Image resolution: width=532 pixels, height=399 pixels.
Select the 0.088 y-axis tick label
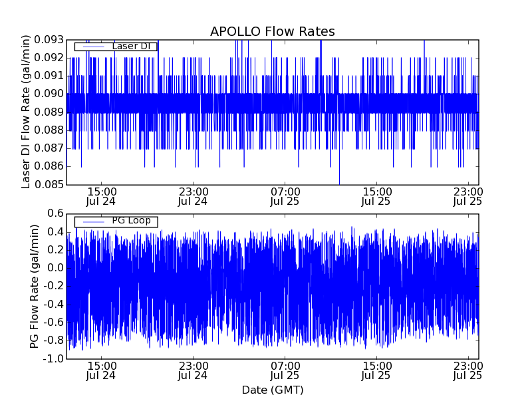(49, 130)
